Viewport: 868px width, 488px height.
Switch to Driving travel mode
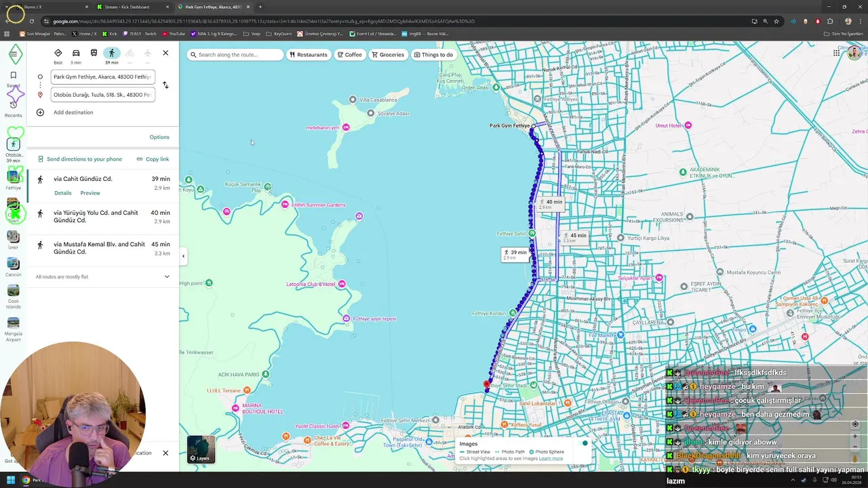tap(76, 56)
